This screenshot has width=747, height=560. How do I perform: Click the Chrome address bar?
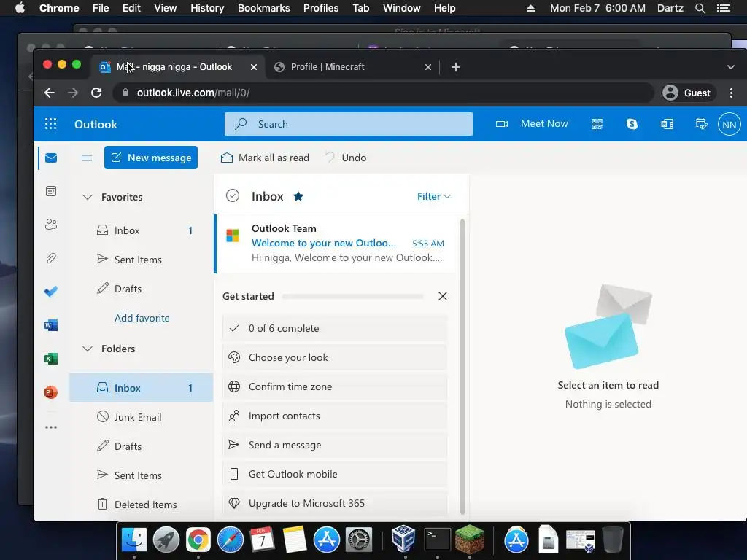point(384,93)
